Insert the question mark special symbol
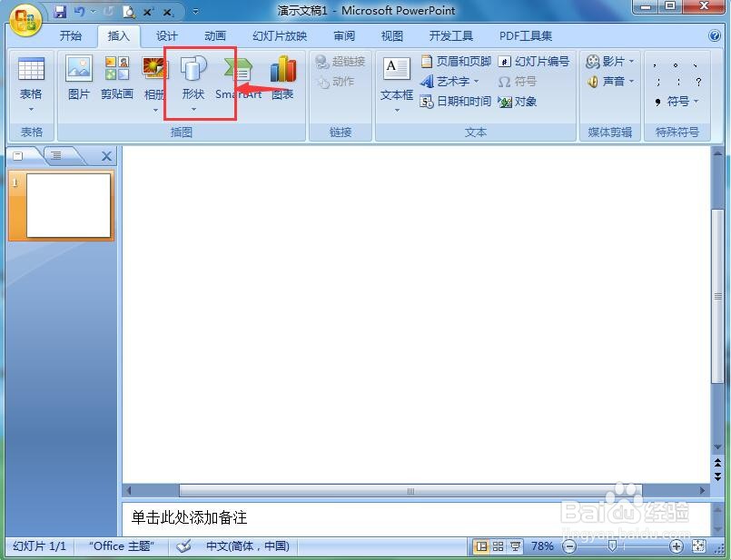 (698, 82)
